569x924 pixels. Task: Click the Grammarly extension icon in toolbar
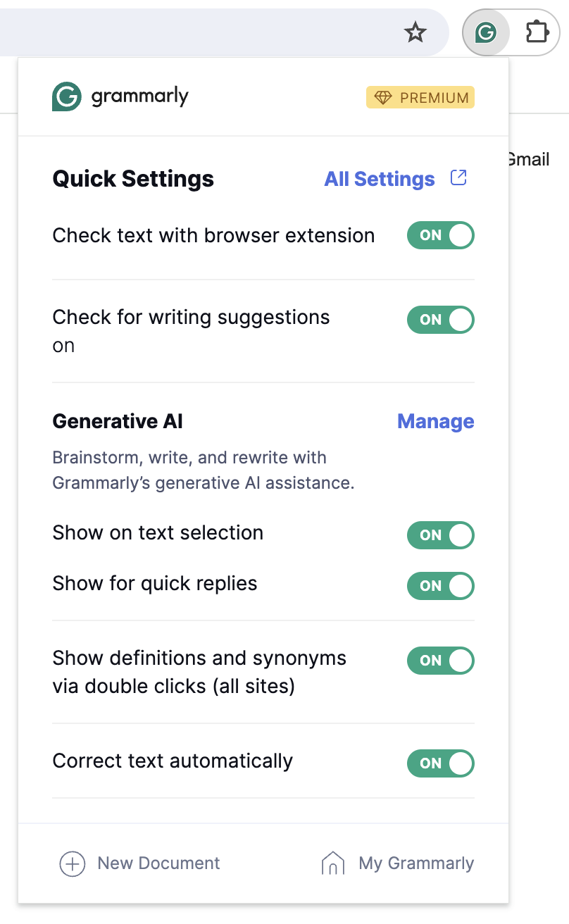click(x=486, y=32)
